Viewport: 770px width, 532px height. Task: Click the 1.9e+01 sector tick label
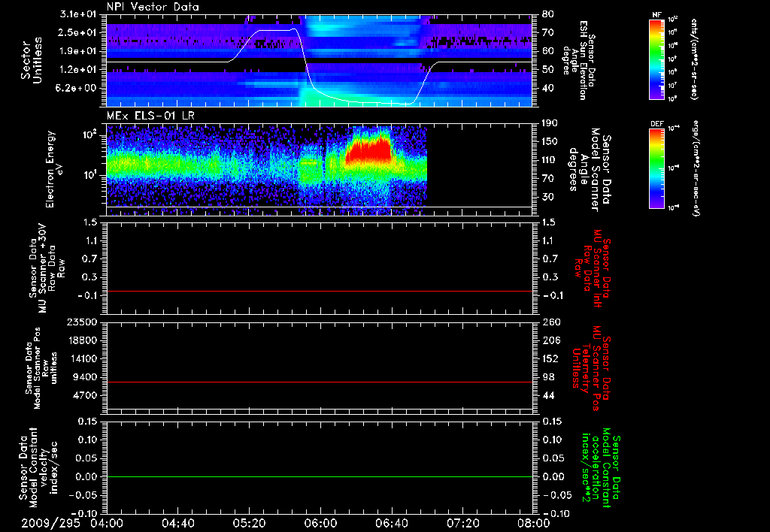point(77,51)
